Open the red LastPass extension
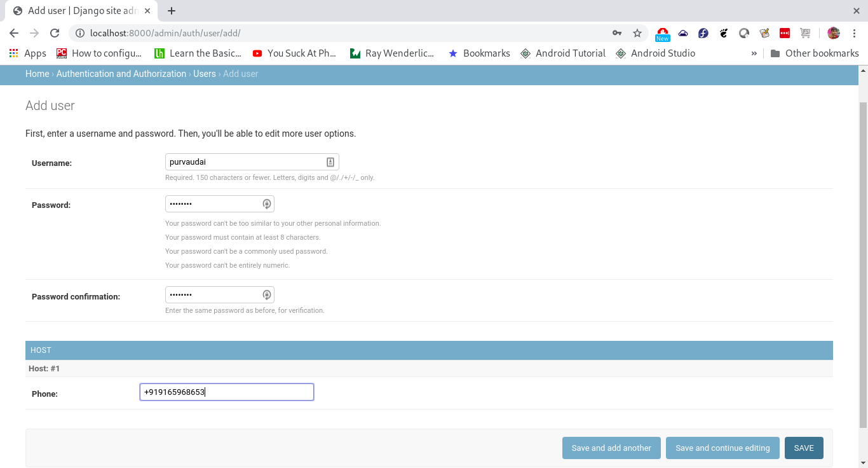The height and width of the screenshot is (468, 868). point(785,33)
